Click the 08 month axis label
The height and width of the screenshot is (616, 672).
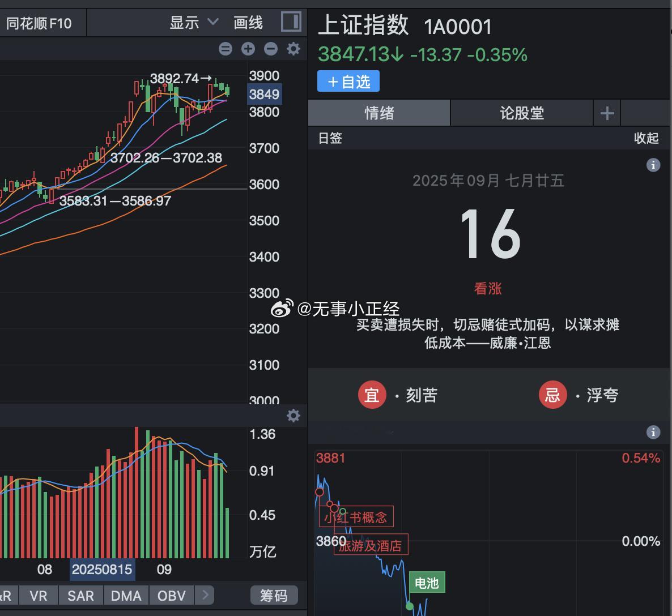tap(45, 570)
